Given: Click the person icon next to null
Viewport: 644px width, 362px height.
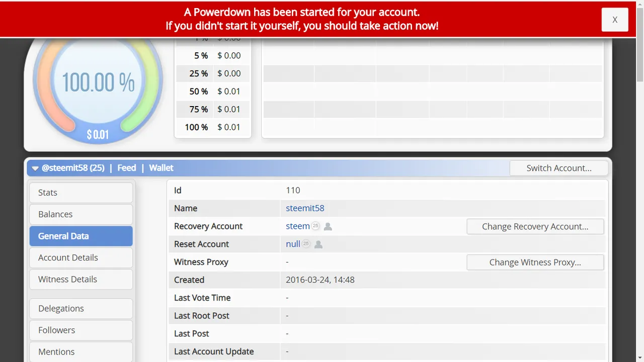Looking at the screenshot, I should click(318, 244).
